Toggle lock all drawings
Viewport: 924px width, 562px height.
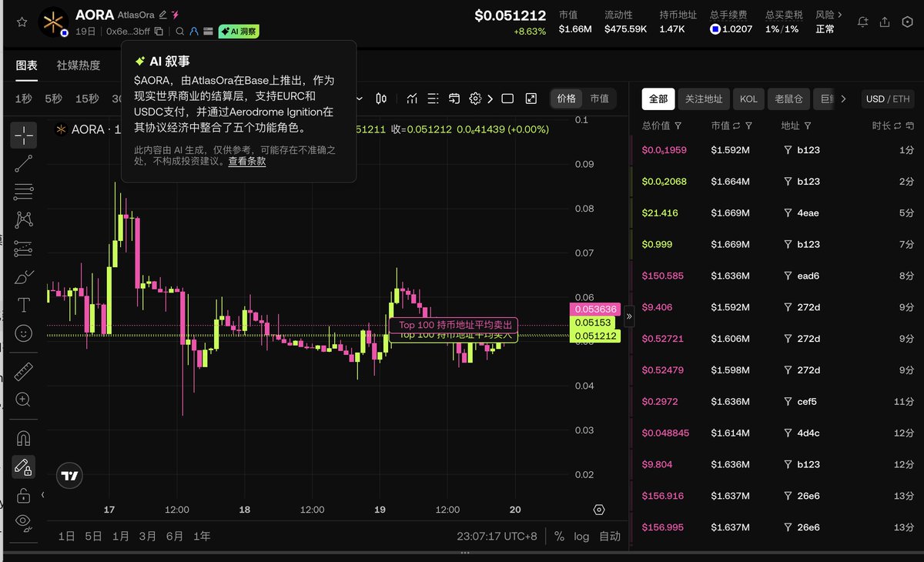tap(23, 495)
